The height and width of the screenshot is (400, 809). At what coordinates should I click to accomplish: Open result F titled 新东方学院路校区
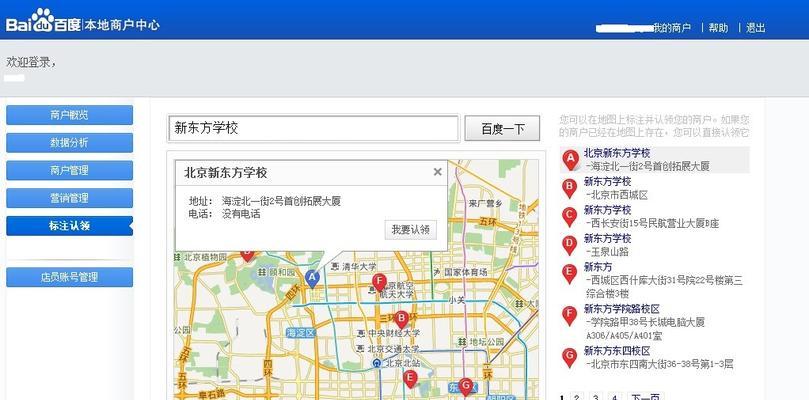(622, 309)
